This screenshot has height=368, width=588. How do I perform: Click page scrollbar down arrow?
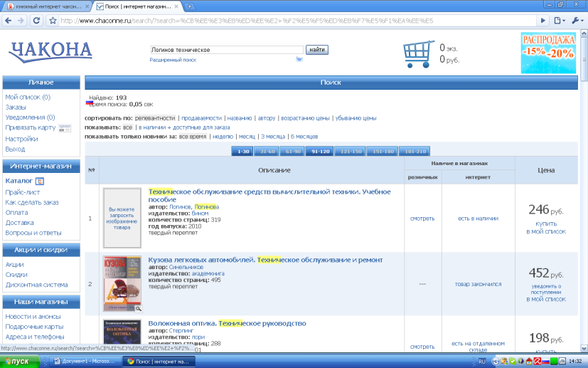(584, 349)
